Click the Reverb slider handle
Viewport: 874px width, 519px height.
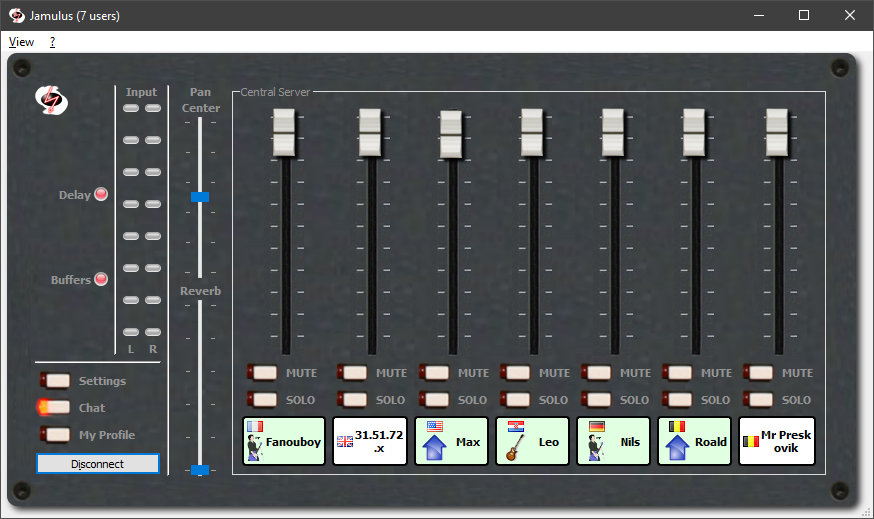coord(200,470)
